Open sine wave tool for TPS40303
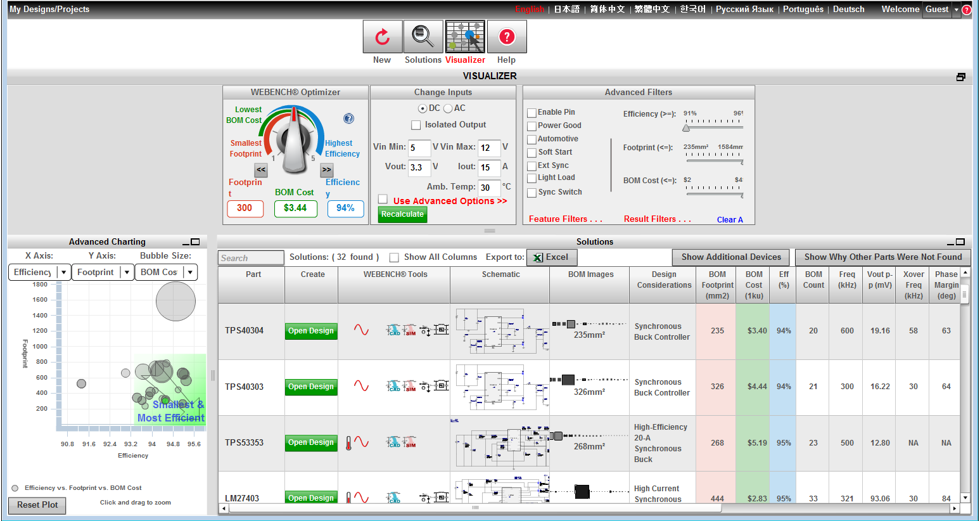This screenshot has height=521, width=980. 361,386
